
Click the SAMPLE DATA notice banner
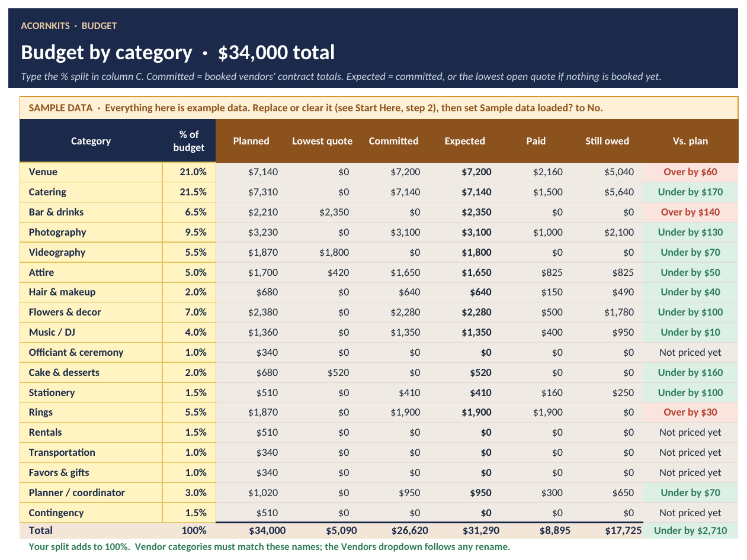379,108
